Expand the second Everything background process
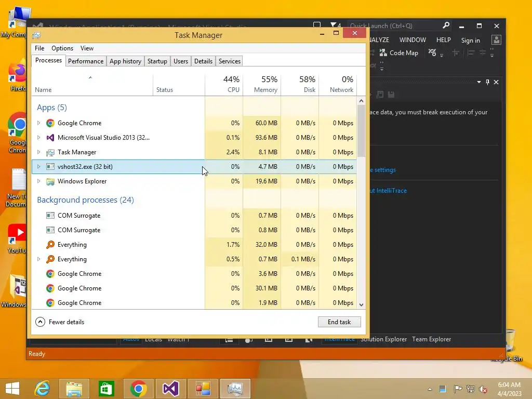This screenshot has width=532, height=399. click(38, 259)
